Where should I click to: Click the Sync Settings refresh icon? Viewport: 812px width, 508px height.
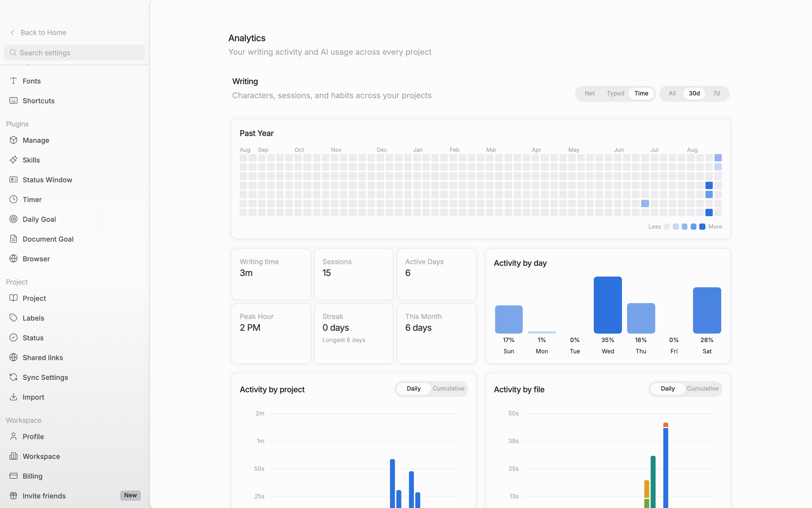[x=14, y=377]
